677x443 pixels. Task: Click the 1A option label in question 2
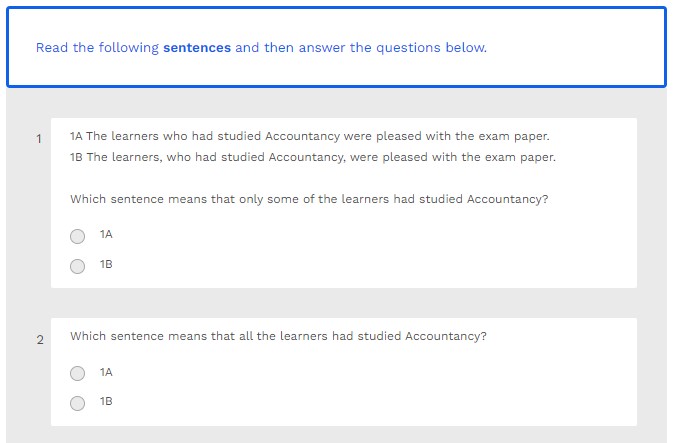click(x=106, y=372)
